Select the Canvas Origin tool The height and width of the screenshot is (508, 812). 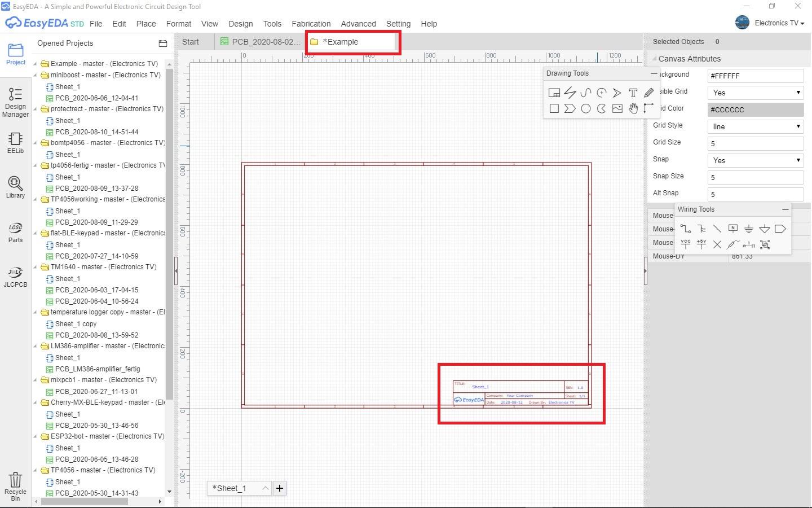(x=649, y=108)
